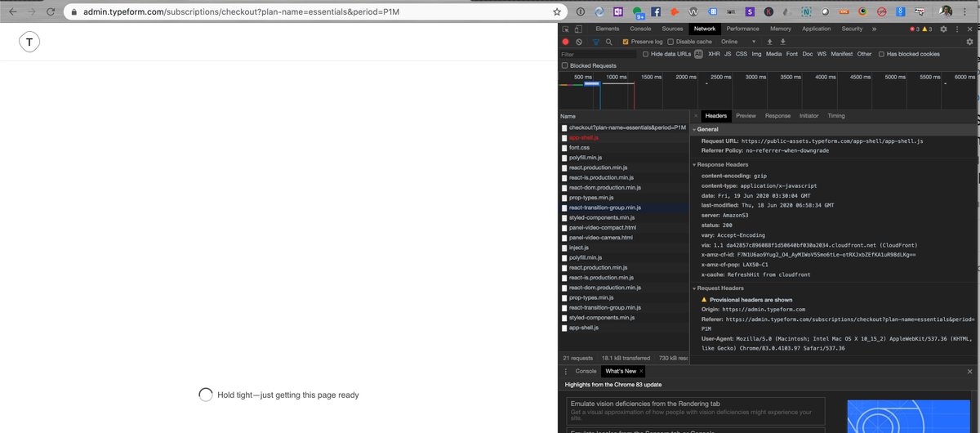Open DevTools settings gear
This screenshot has height=433, width=980.
pyautogui.click(x=943, y=29)
